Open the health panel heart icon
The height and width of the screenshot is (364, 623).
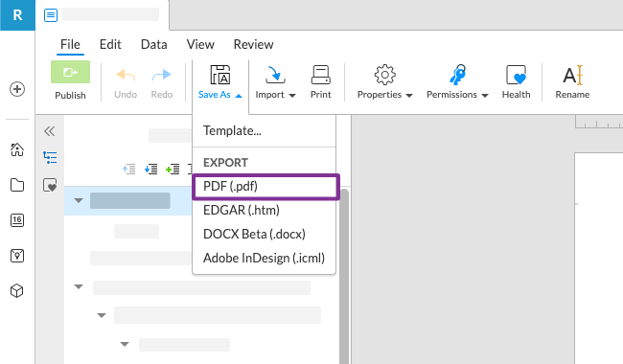pos(50,185)
